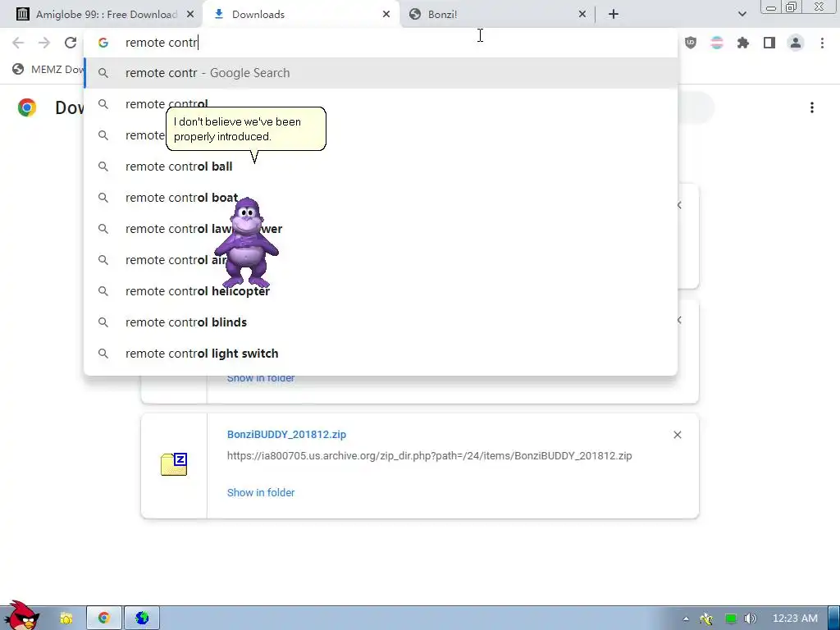Click the Chrome logo on Downloads page

[x=27, y=107]
